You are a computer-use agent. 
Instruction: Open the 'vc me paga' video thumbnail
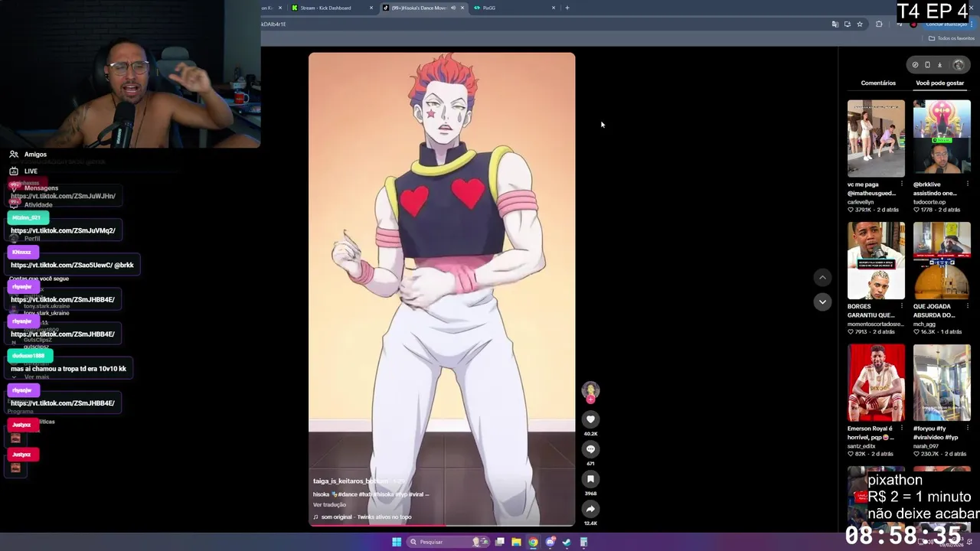[x=876, y=139]
